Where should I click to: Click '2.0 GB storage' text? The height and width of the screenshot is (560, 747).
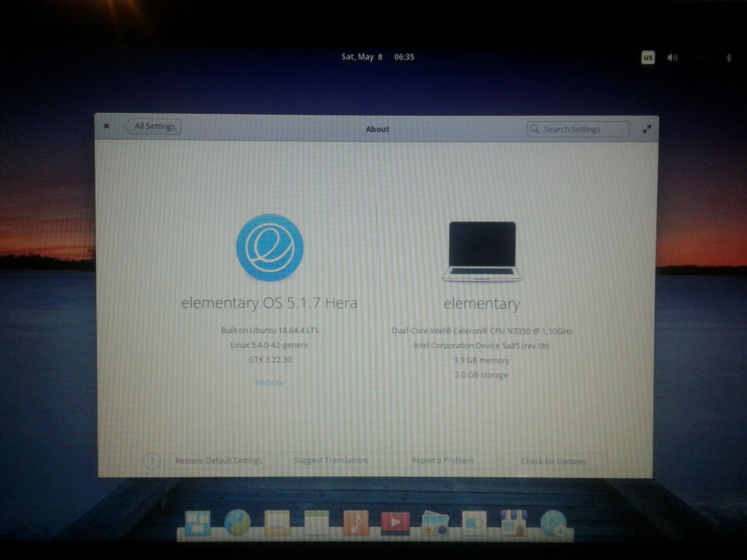coord(481,374)
